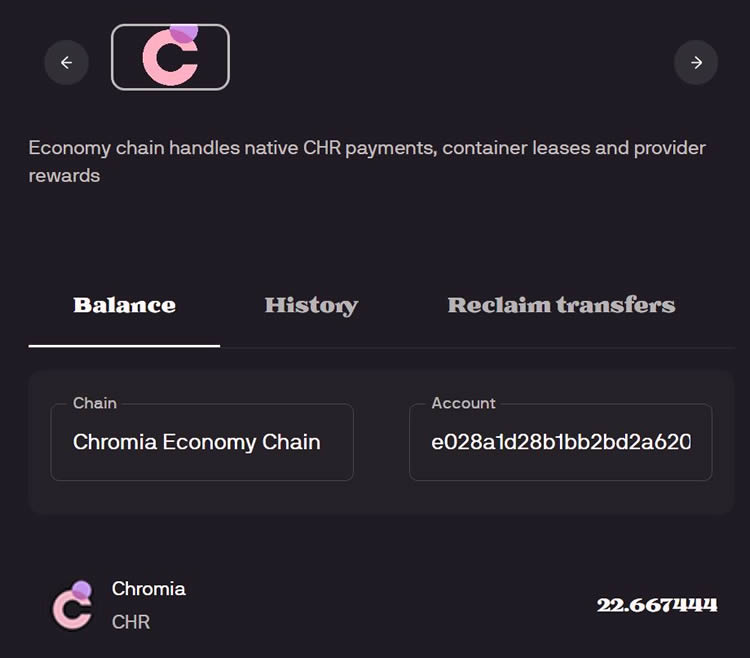
Task: Click the CHR ticker symbol
Action: [131, 622]
